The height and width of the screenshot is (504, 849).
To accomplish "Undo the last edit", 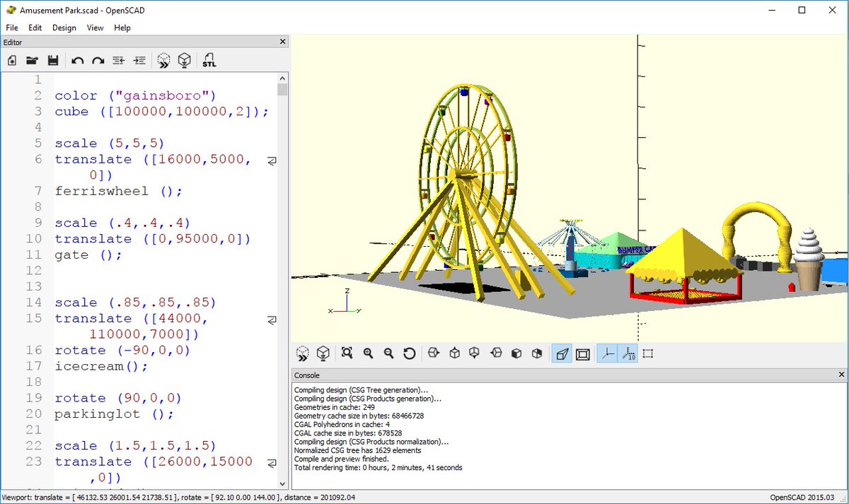I will pyautogui.click(x=78, y=61).
